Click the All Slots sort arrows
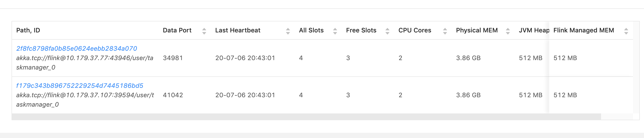The image size is (644, 138). (x=335, y=31)
